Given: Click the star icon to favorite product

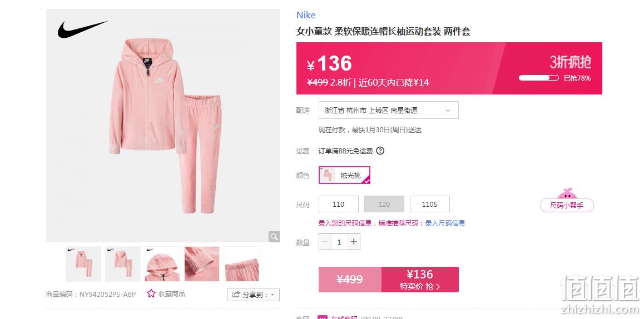Looking at the screenshot, I should [x=151, y=293].
